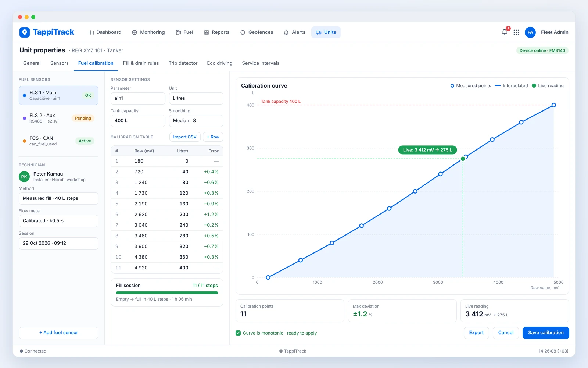
Task: Click the TappiTrack logo pin icon
Action: [x=25, y=32]
